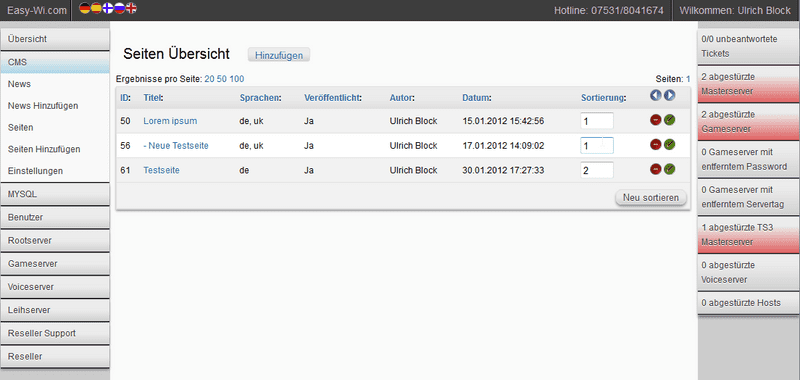Viewport: 800px width, 380px height.
Task: Click the blue left arrow in table header
Action: (x=656, y=95)
